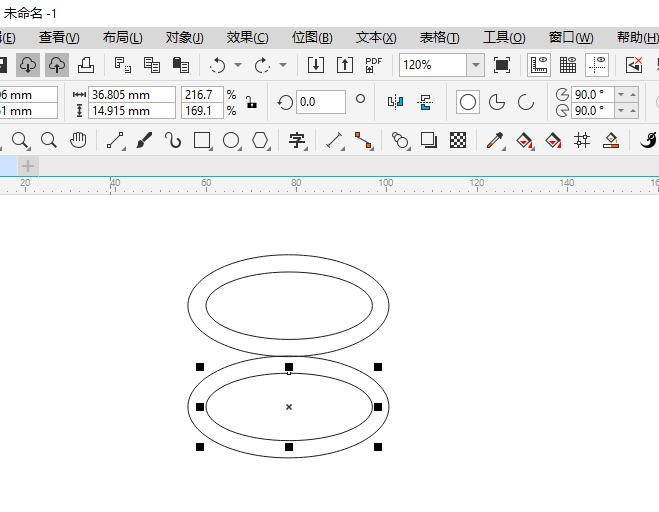This screenshot has width=659, height=512.
Task: Select the Artistic Media brush tool
Action: pyautogui.click(x=144, y=140)
